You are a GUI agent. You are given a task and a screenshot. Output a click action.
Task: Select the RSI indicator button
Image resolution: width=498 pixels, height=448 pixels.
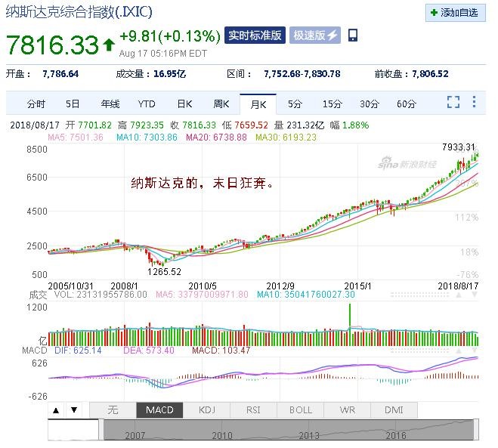click(253, 410)
